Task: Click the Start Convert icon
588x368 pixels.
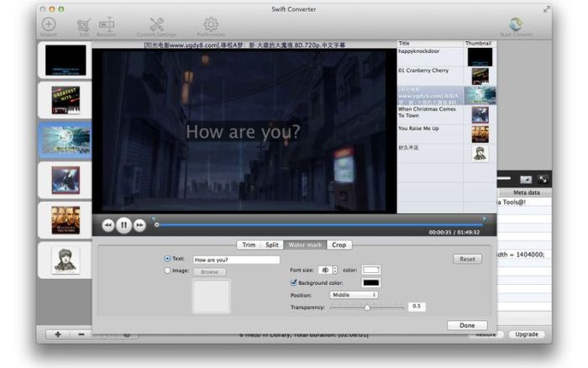Action: pyautogui.click(x=516, y=25)
